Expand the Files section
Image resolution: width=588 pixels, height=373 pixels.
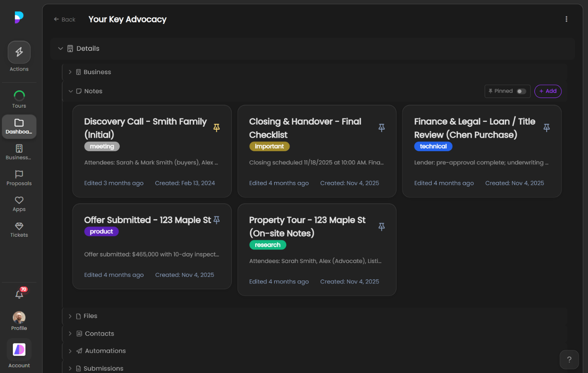(x=70, y=316)
